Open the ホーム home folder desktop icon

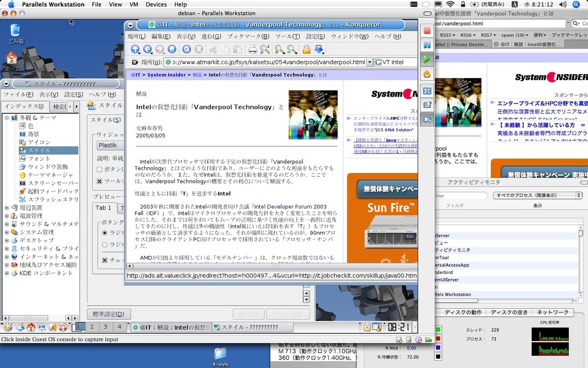(12, 61)
